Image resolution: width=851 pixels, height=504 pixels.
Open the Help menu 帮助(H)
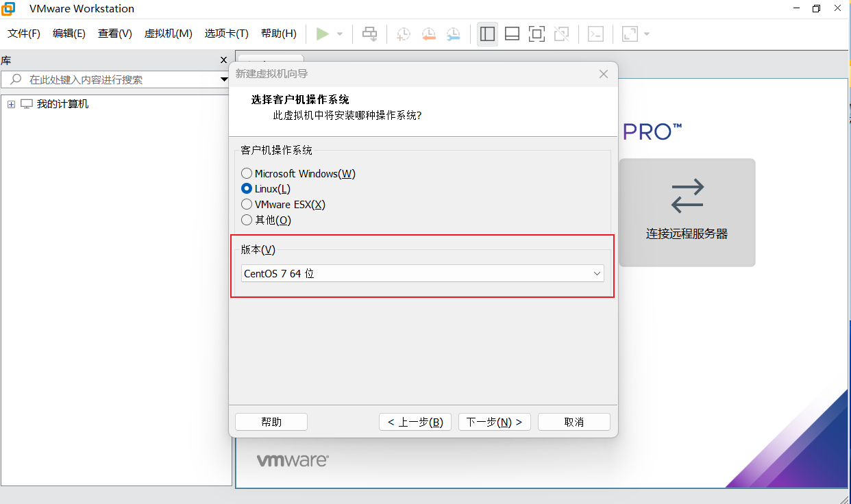[279, 34]
